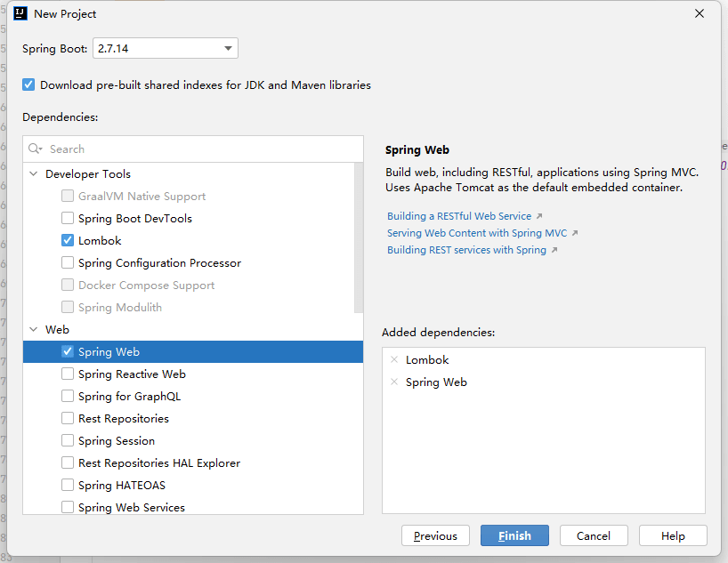The height and width of the screenshot is (563, 728).
Task: Enable Spring Reactive Web dependency
Action: [x=68, y=374]
